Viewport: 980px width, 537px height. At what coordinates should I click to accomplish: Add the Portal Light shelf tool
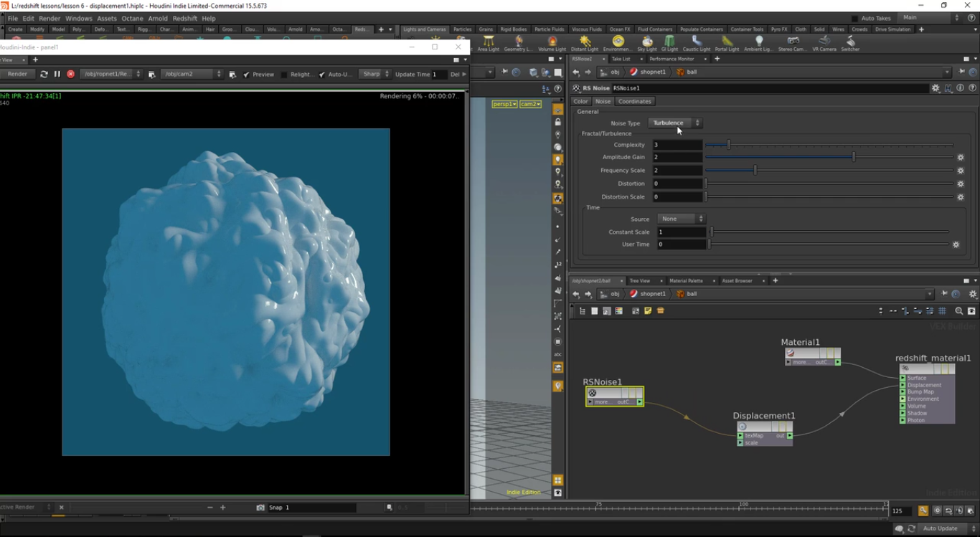pos(727,43)
